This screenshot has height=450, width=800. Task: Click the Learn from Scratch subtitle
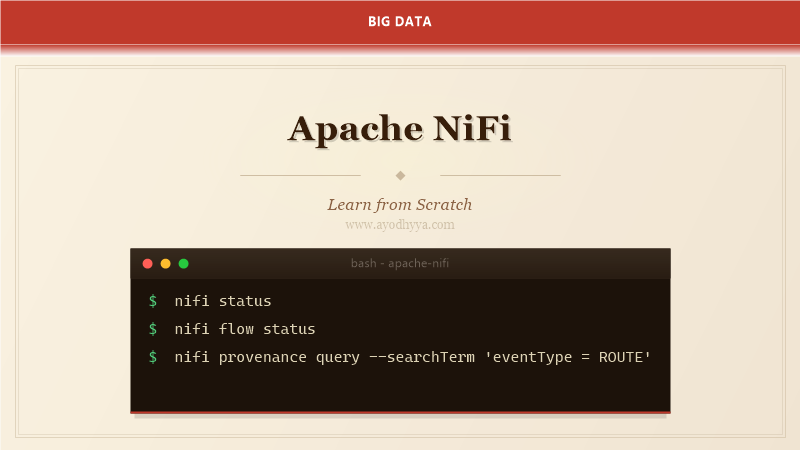tap(400, 205)
